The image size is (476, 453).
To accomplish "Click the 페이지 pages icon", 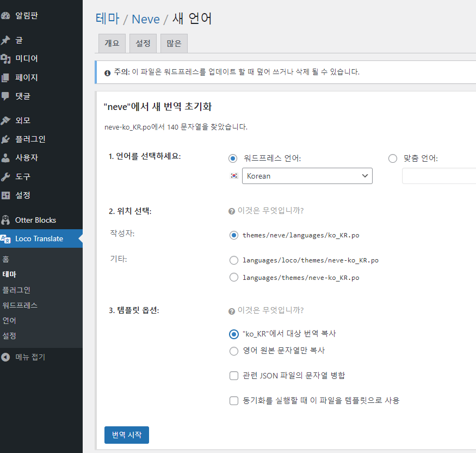I will (x=5, y=78).
